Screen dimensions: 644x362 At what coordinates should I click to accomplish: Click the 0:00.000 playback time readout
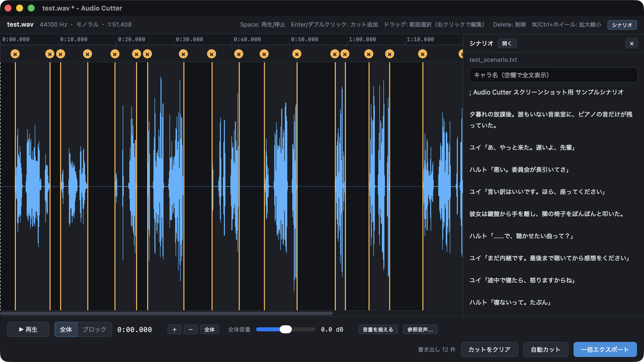pos(135,330)
